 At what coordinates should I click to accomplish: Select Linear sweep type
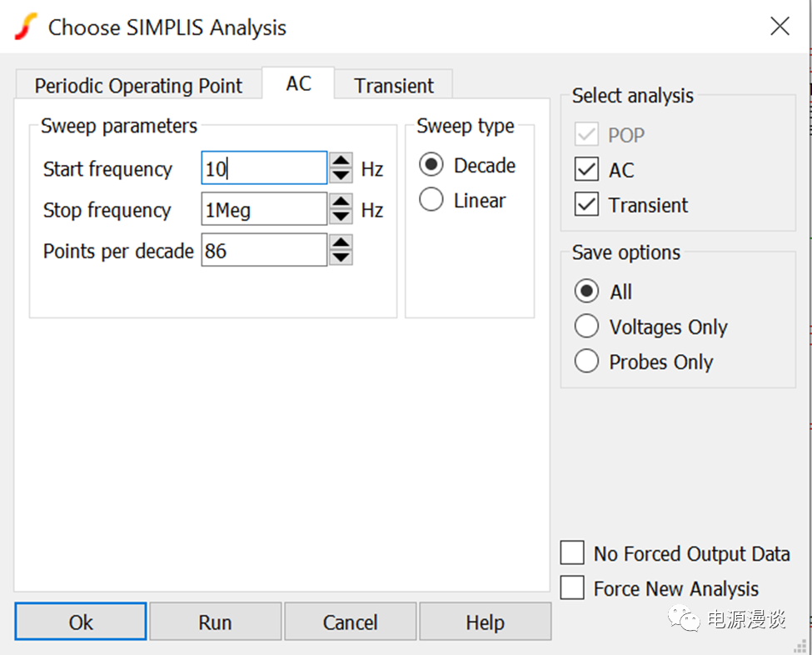point(431,201)
